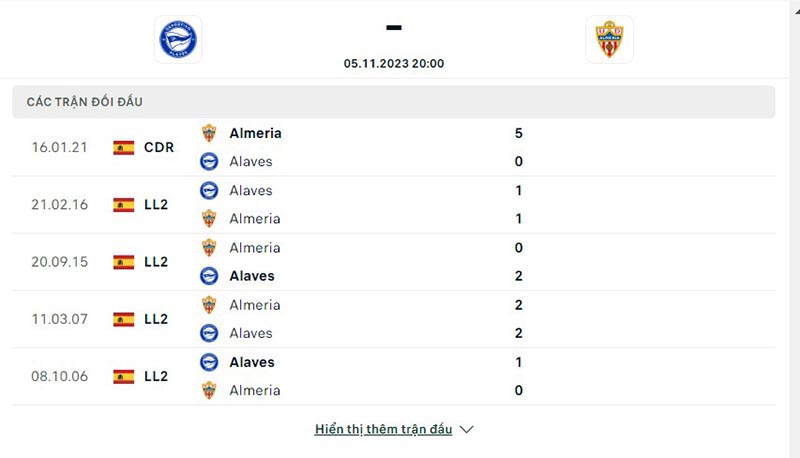Viewport: 800px width, 458px height.
Task: Click the date 11.03.07 in the match list
Action: pyautogui.click(x=60, y=319)
